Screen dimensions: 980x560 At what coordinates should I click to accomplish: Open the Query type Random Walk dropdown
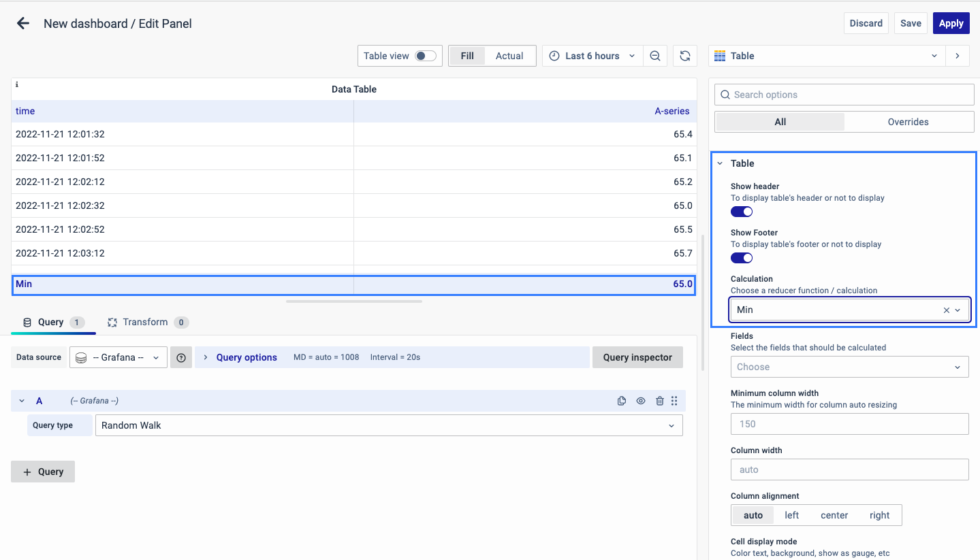click(x=388, y=425)
